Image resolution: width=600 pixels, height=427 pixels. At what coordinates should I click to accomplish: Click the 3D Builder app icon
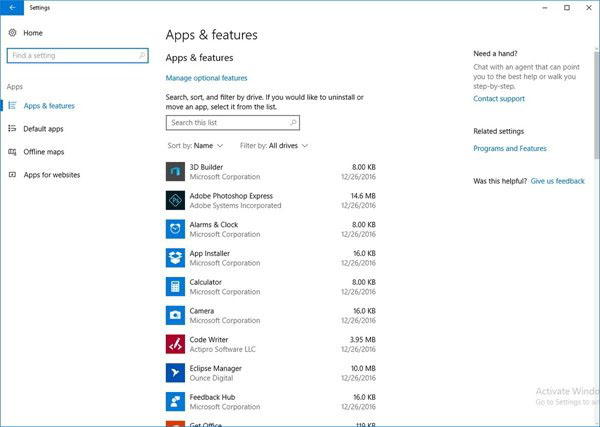coord(174,171)
